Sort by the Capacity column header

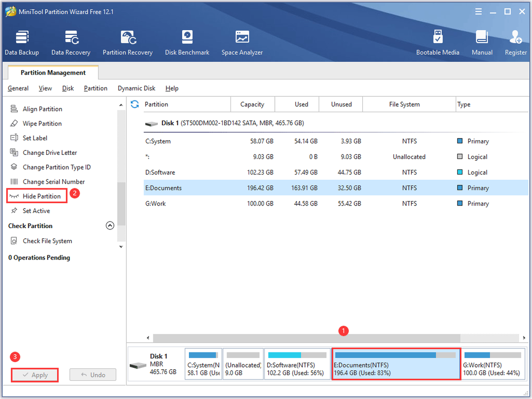253,104
